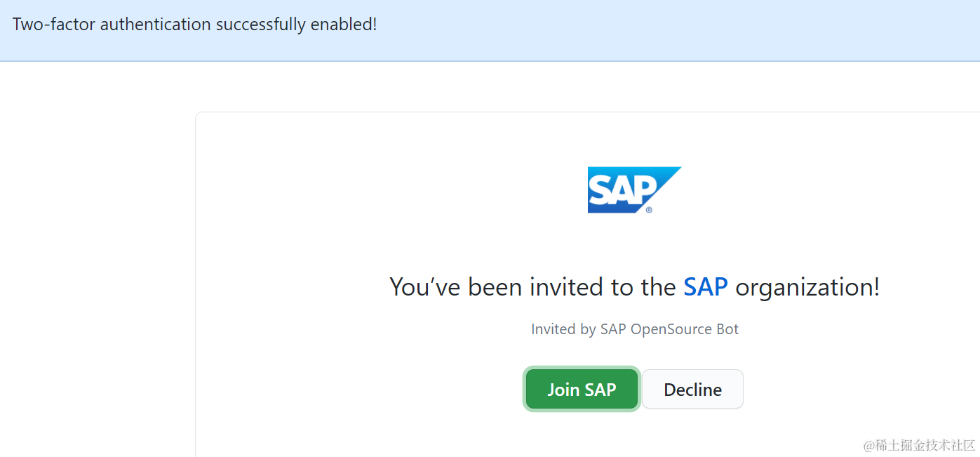This screenshot has height=457, width=980.
Task: Click the 稀土掘金技术社区 watermark text
Action: click(926, 445)
